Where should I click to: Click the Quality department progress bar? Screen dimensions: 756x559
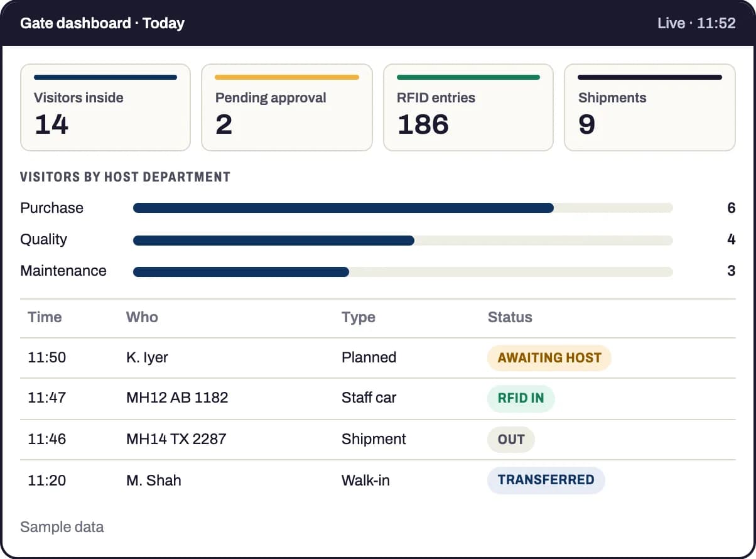pyautogui.click(x=403, y=240)
